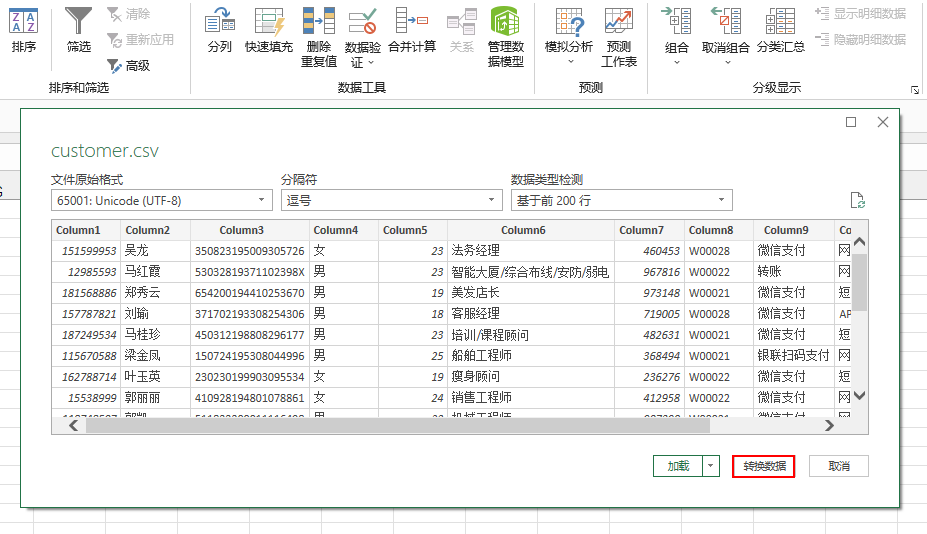
Task: Expand the 加载 button dropdown arrow
Action: click(x=711, y=466)
